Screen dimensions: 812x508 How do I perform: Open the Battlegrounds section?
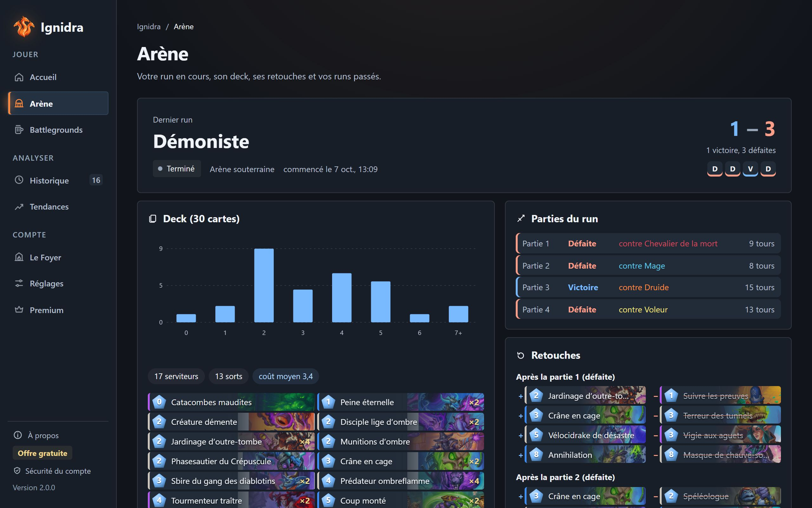pyautogui.click(x=58, y=130)
